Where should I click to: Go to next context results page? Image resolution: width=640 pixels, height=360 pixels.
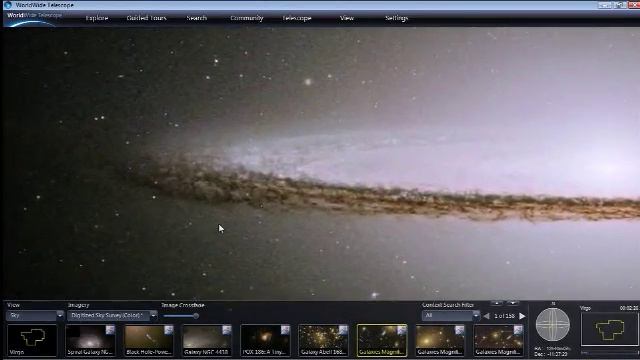coord(522,316)
